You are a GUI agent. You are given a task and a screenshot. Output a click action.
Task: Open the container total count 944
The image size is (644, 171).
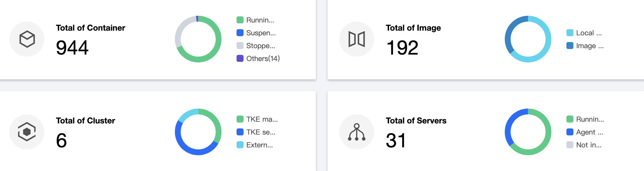tap(72, 48)
